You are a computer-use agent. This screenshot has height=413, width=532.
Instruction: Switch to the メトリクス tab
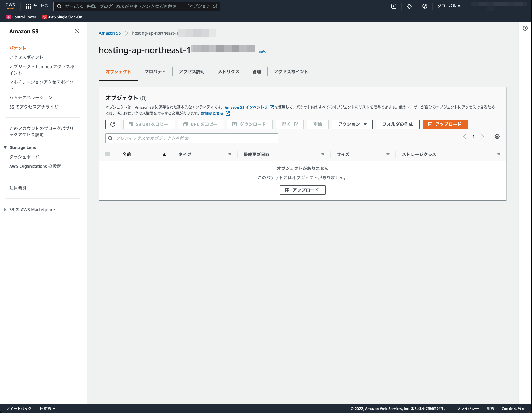point(229,72)
